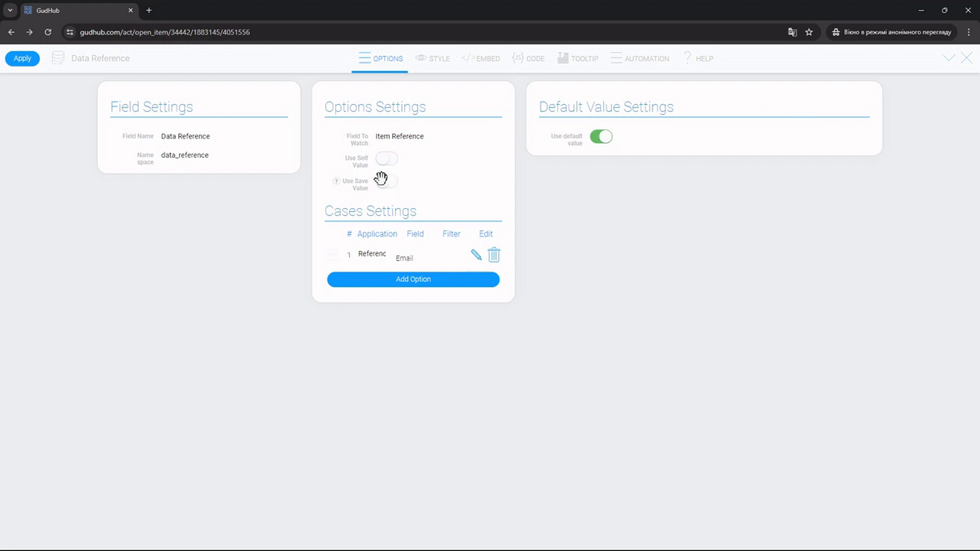View site information icon in address bar
The image size is (980, 551).
[70, 32]
